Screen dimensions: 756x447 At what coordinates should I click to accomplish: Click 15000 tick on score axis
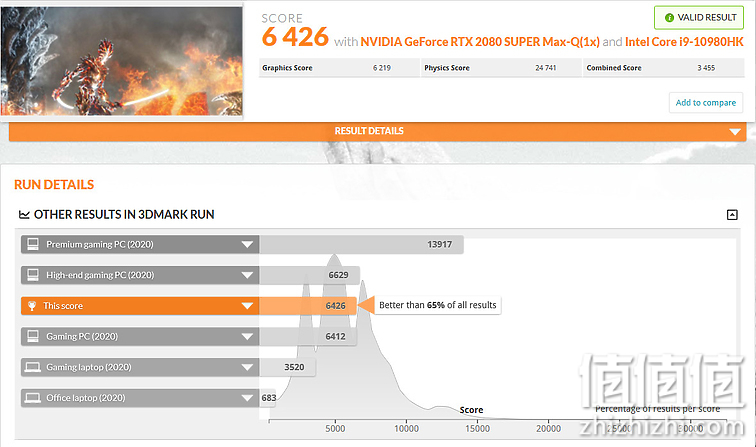click(477, 429)
